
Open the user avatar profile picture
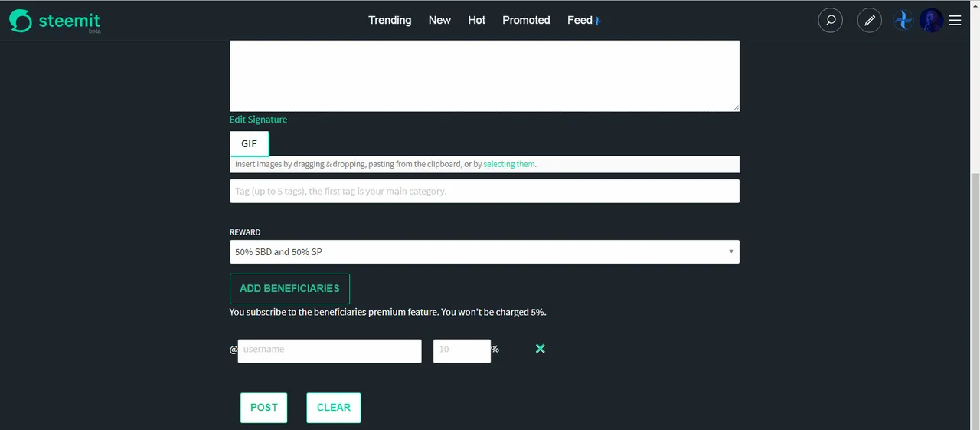click(x=931, y=21)
